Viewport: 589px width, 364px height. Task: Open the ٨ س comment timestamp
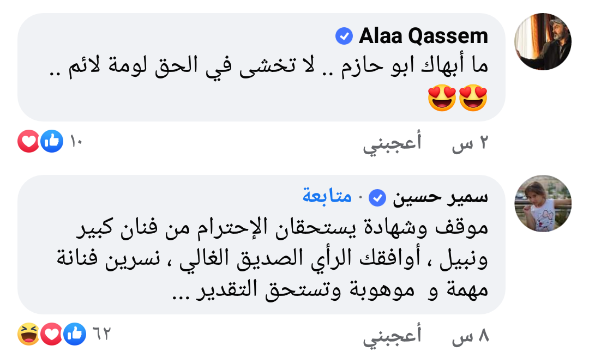(x=470, y=336)
